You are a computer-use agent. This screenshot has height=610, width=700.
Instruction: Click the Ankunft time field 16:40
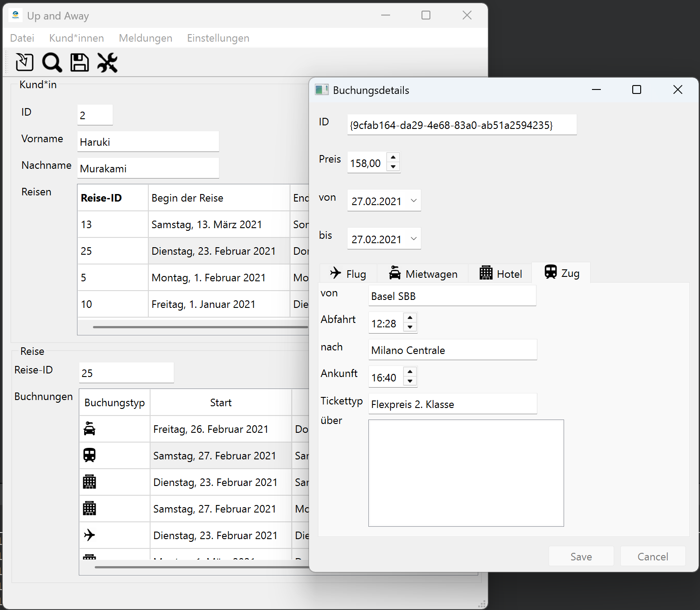tap(386, 377)
